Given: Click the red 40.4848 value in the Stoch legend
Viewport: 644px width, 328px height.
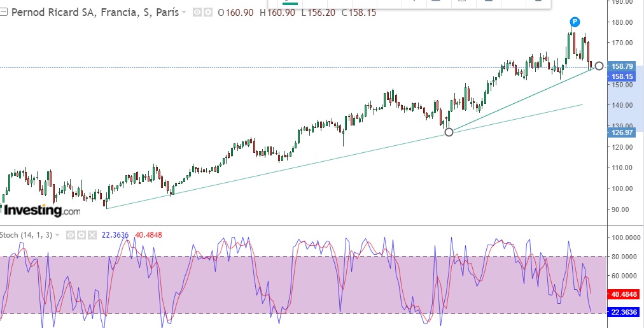Looking at the screenshot, I should coord(148,235).
